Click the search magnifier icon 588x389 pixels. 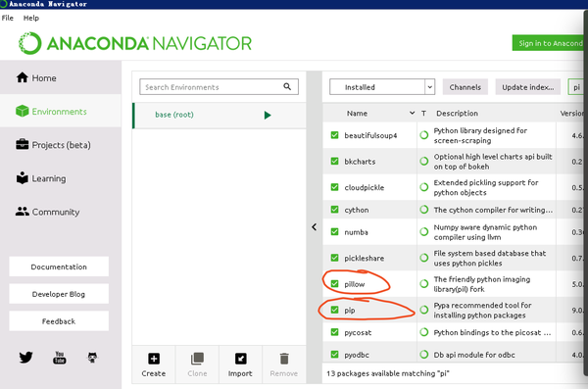(x=287, y=86)
